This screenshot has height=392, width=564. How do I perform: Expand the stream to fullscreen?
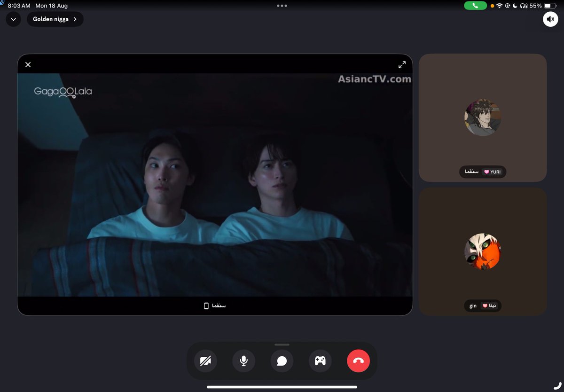pyautogui.click(x=402, y=65)
